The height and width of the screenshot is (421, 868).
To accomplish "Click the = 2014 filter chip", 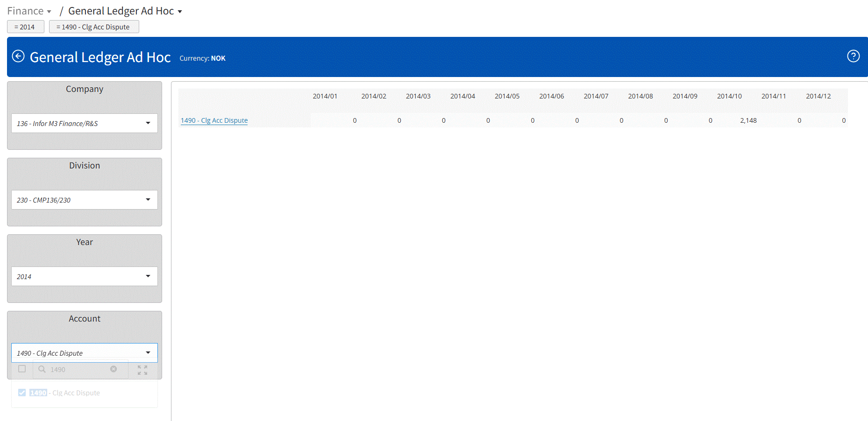I will coord(25,27).
